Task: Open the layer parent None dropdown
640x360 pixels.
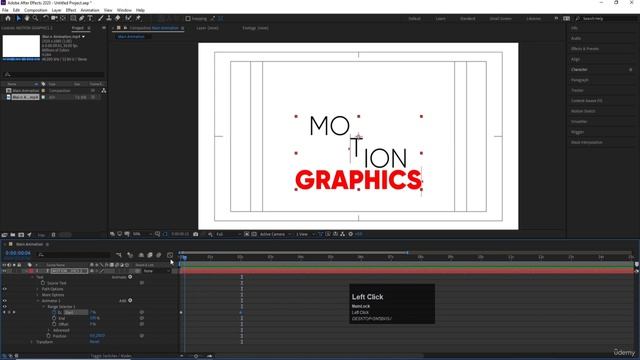Action: click(156, 271)
